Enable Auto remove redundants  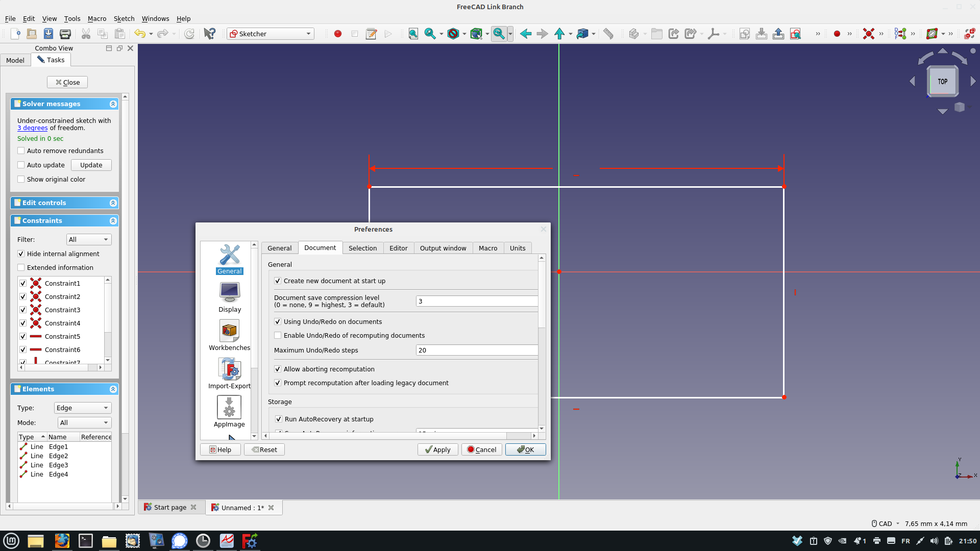pos(21,151)
